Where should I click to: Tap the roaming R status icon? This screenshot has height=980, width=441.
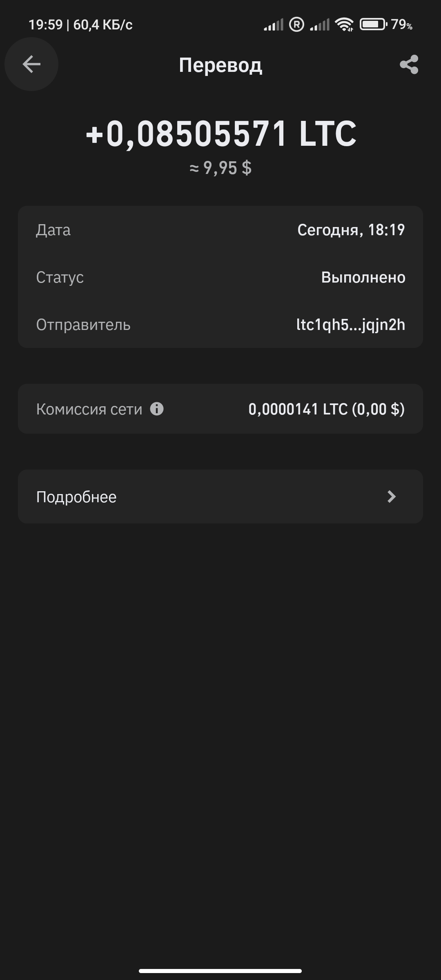296,25
